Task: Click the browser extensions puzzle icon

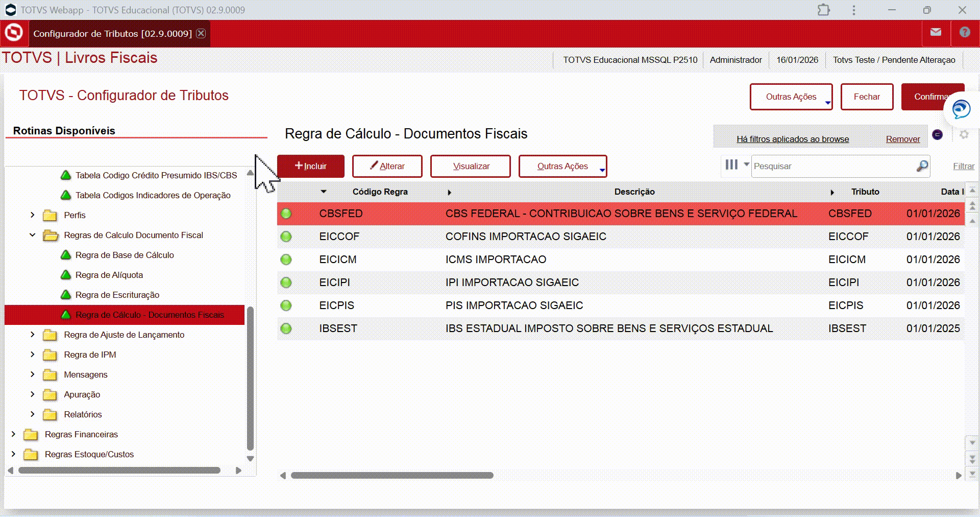Action: (x=823, y=10)
